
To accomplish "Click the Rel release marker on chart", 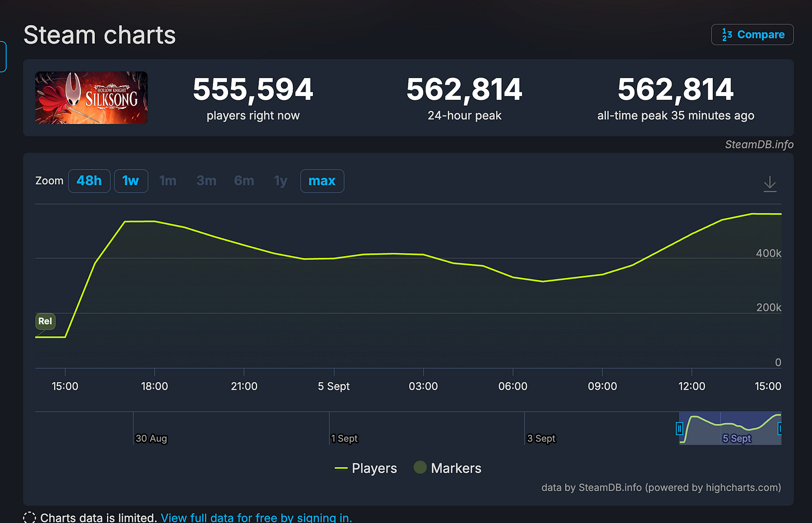I will [x=45, y=321].
